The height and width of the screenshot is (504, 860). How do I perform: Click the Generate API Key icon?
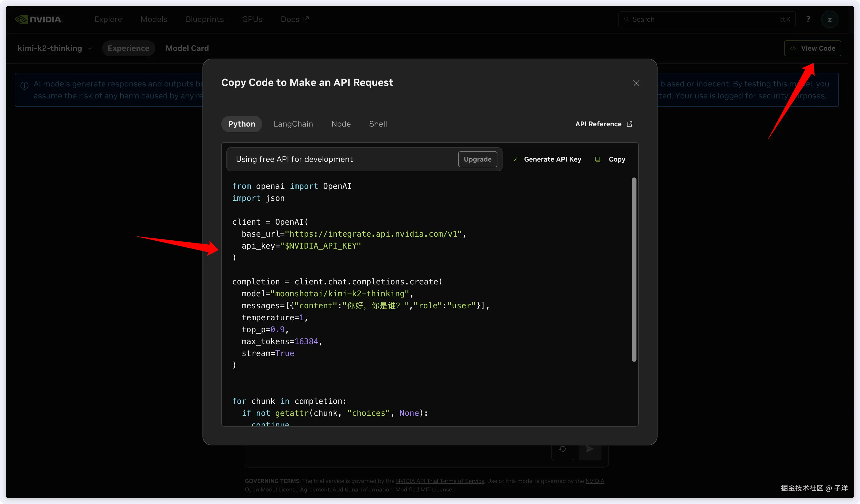point(516,159)
